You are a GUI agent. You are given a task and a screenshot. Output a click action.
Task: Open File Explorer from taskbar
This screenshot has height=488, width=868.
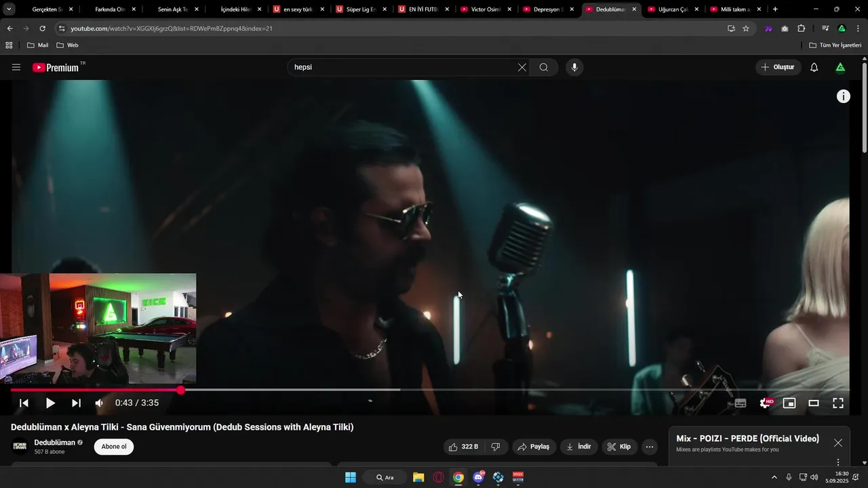(418, 477)
